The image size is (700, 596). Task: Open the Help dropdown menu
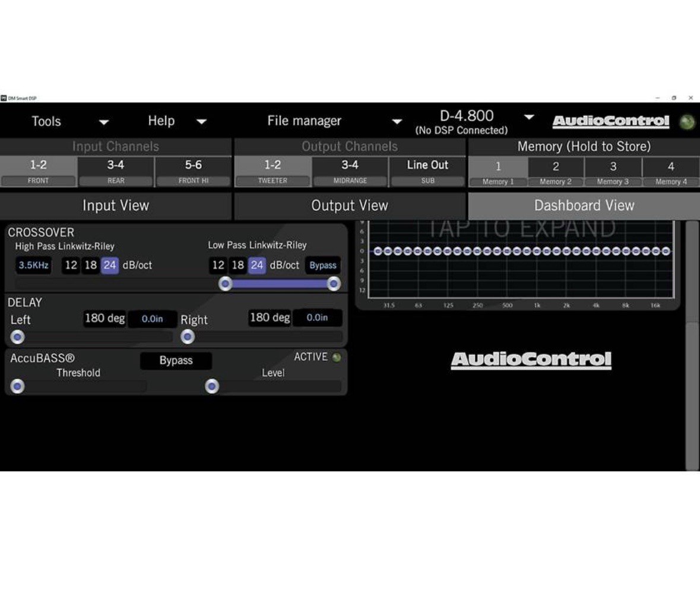[x=177, y=121]
